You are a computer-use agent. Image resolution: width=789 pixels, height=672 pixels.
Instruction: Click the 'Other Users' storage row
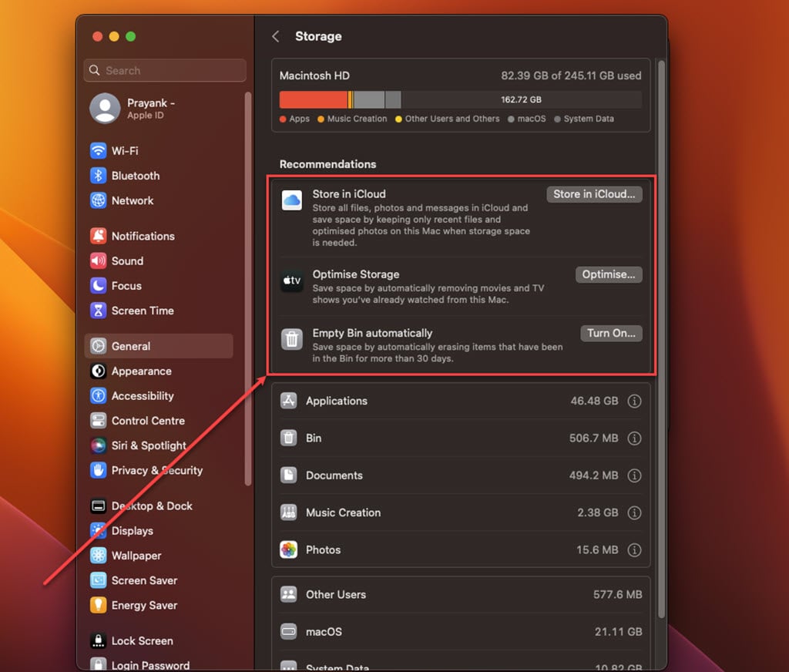point(461,594)
